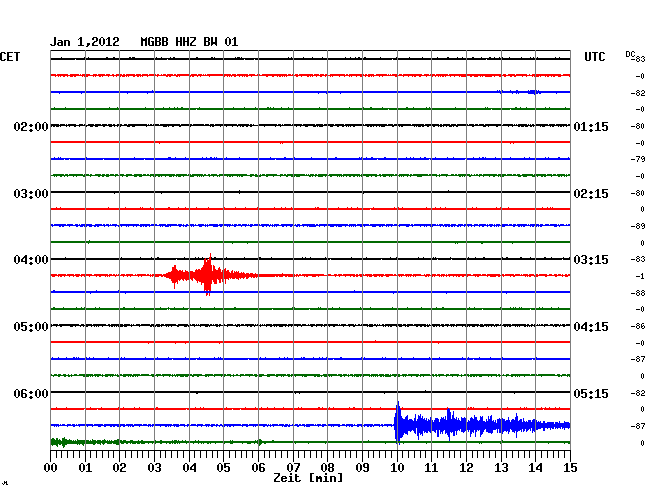This screenshot has width=650, height=494.
Task: Select the DC offset value -89
Action: tap(638, 226)
